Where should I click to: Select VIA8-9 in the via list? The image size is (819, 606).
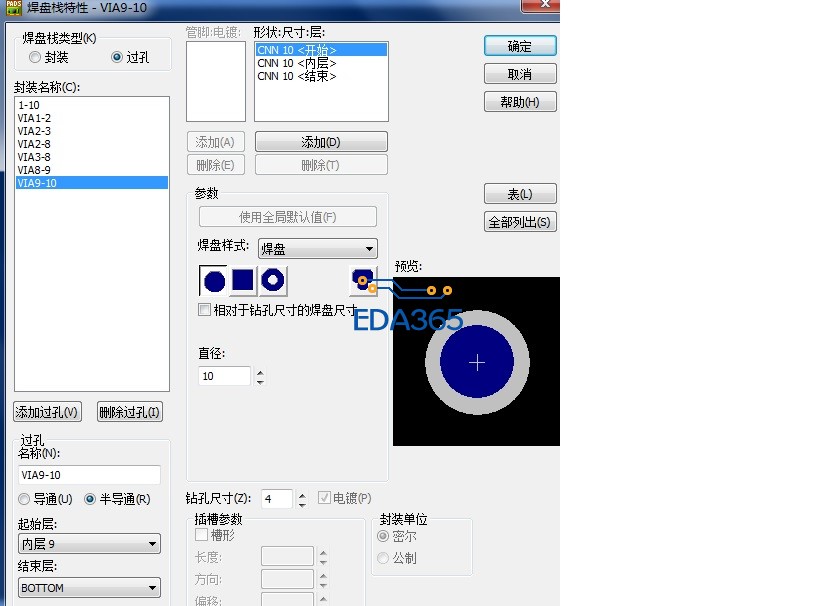[91, 170]
